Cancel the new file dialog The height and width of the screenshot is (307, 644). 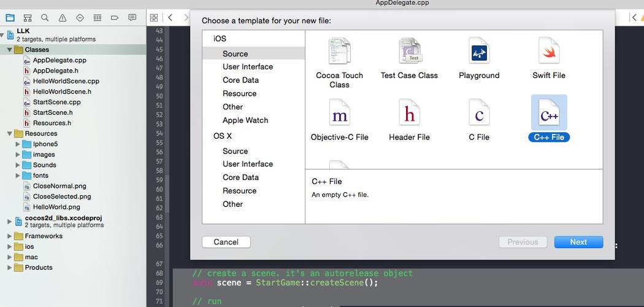coord(226,242)
